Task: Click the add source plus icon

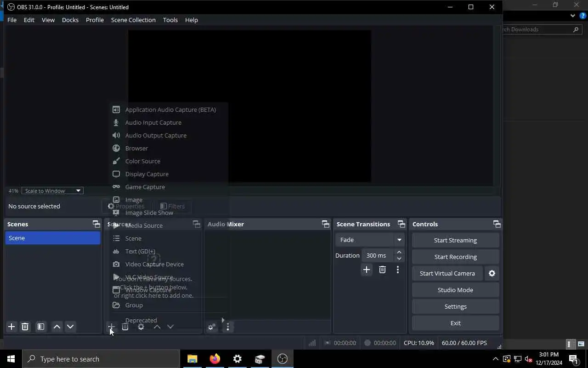Action: pyautogui.click(x=111, y=327)
